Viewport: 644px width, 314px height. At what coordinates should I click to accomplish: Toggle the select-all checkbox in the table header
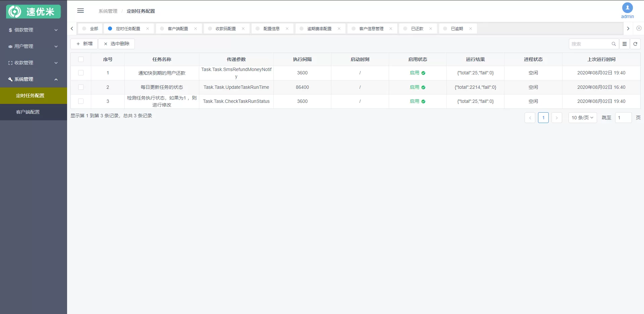(x=81, y=59)
